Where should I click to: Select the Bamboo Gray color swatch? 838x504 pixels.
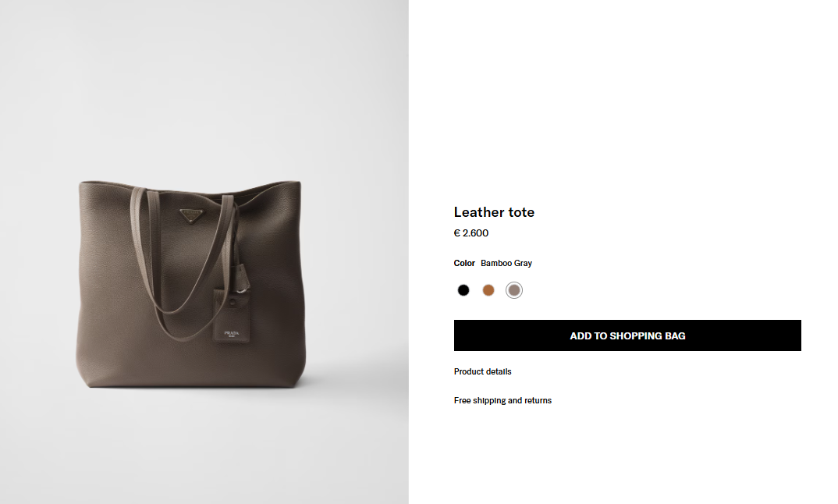pos(514,290)
